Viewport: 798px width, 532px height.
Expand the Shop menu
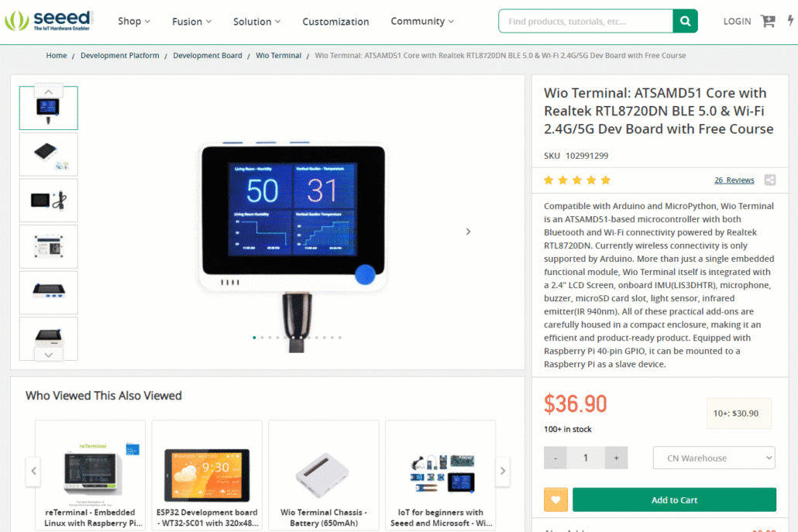coord(134,22)
